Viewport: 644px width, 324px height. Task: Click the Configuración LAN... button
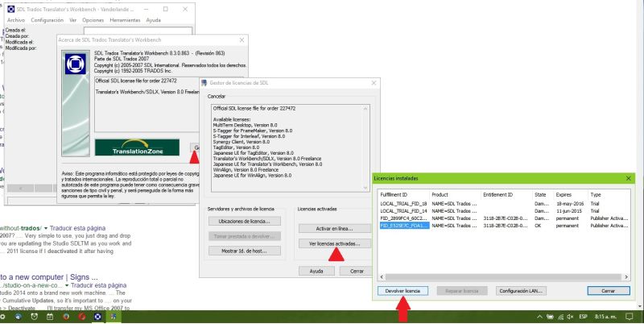click(x=521, y=291)
